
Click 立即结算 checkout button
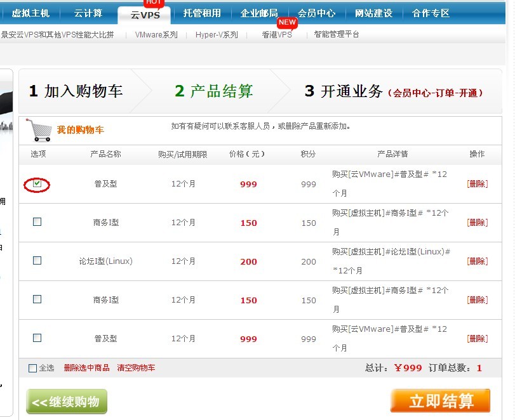440,401
